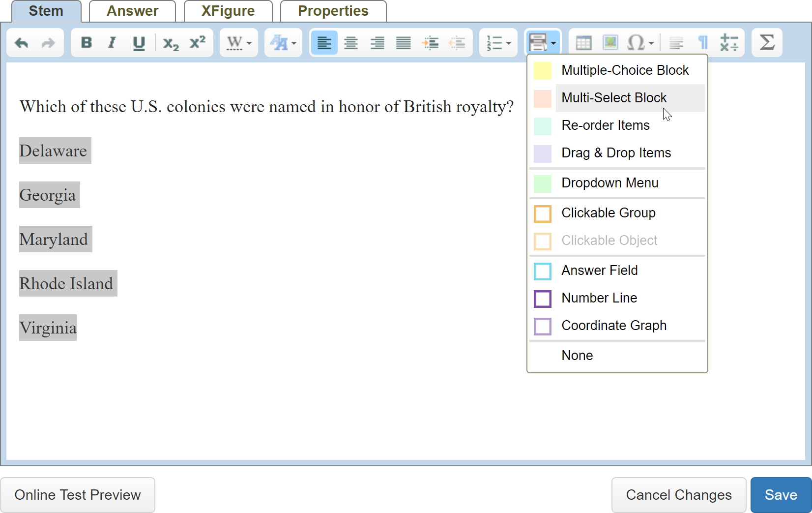This screenshot has height=513, width=812.
Task: Save the question
Action: (x=781, y=495)
